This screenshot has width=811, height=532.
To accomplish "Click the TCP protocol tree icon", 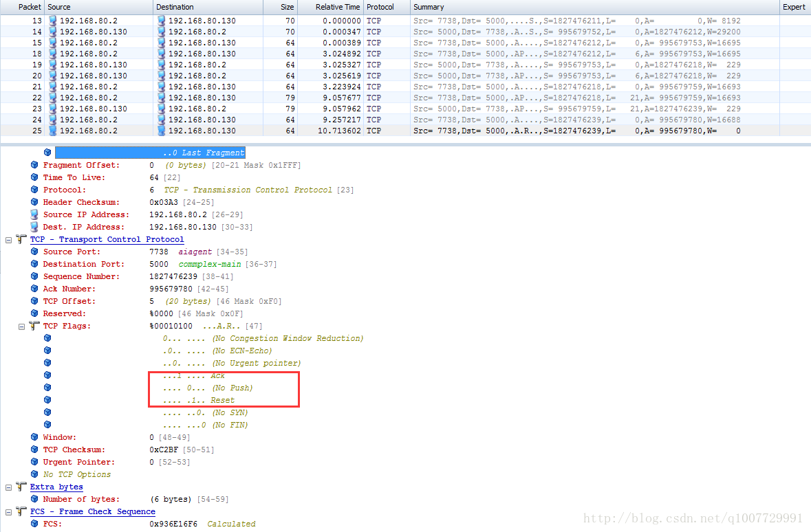I will (21, 239).
